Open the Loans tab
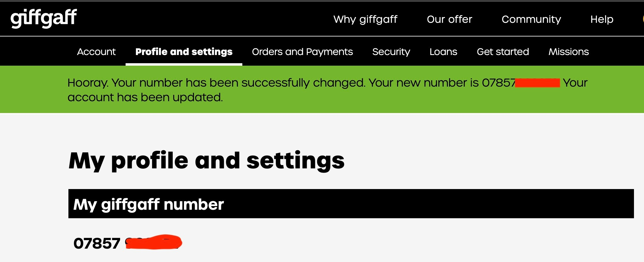Screen dimensions: 644x262 click(443, 52)
